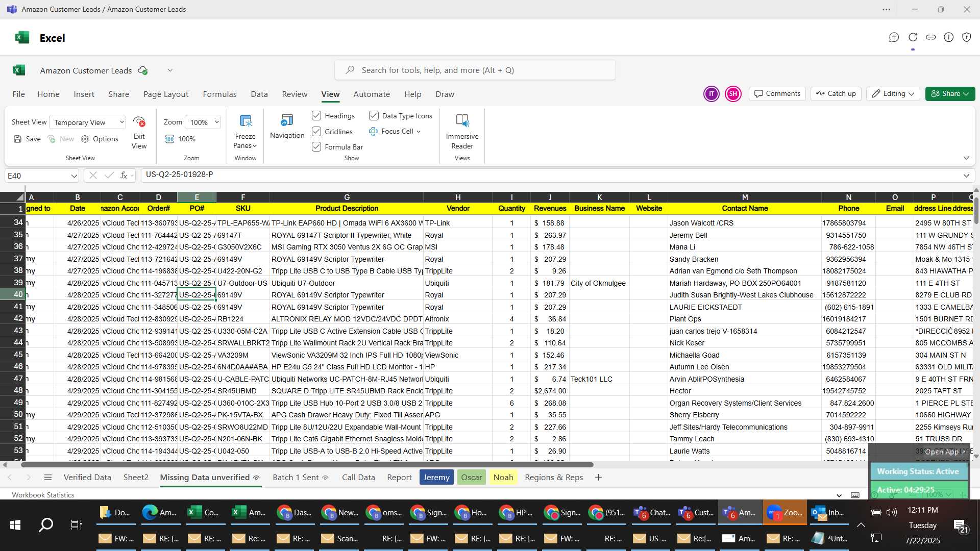Click the shield privacy icon

click(966, 37)
